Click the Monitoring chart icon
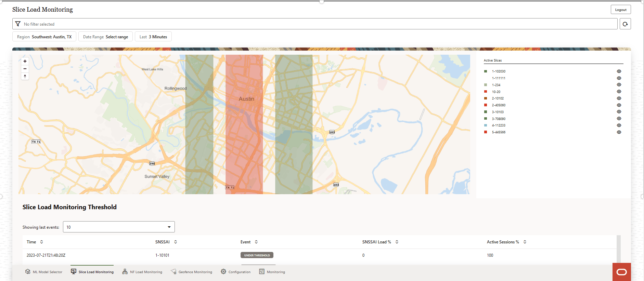Image resolution: width=644 pixels, height=281 pixels. tap(262, 271)
